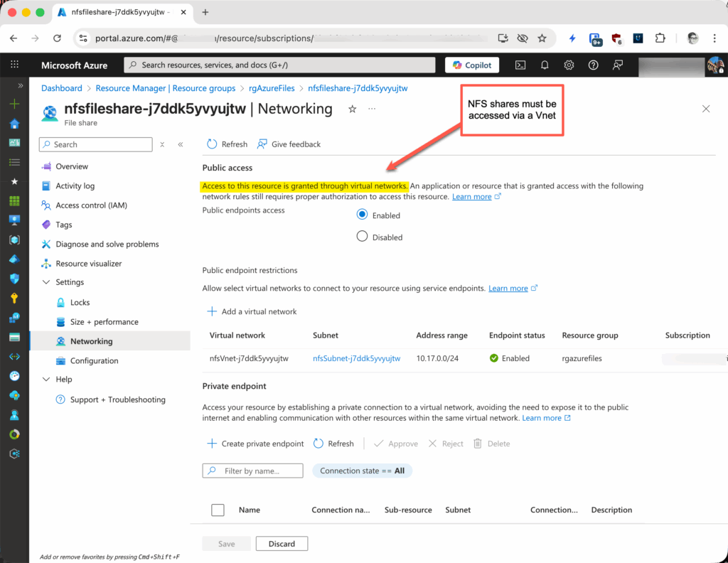728x563 pixels.
Task: Collapse the Help section in sidebar
Action: [x=47, y=380]
